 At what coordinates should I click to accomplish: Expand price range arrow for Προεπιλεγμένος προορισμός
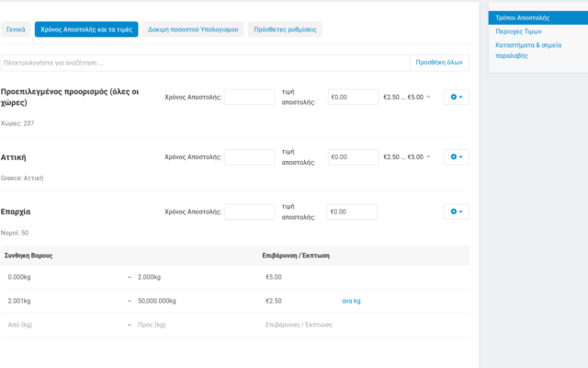tap(428, 97)
